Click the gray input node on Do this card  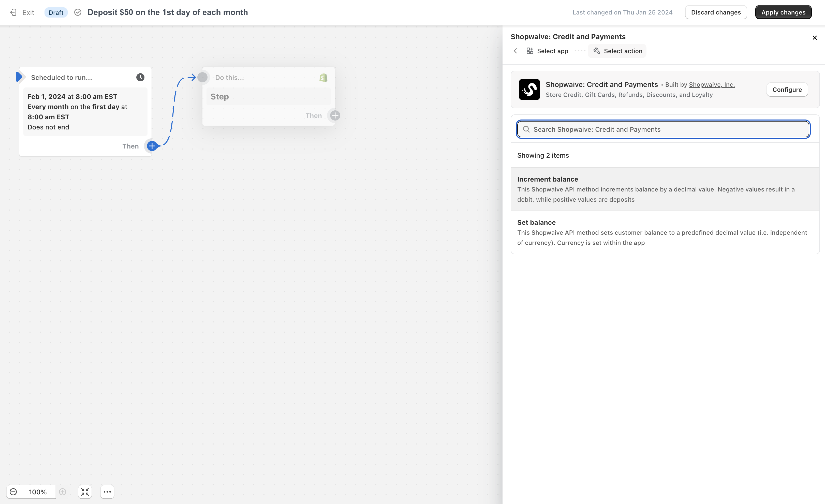pos(202,77)
